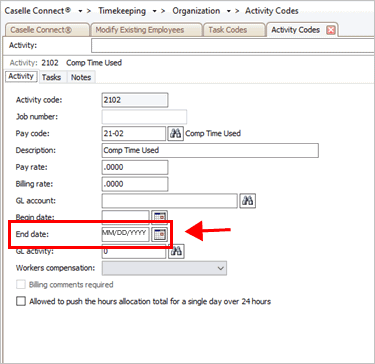The height and width of the screenshot is (364, 375).
Task: Open the Timekeeping breadcrumb dropdown arrow
Action: click(x=155, y=11)
